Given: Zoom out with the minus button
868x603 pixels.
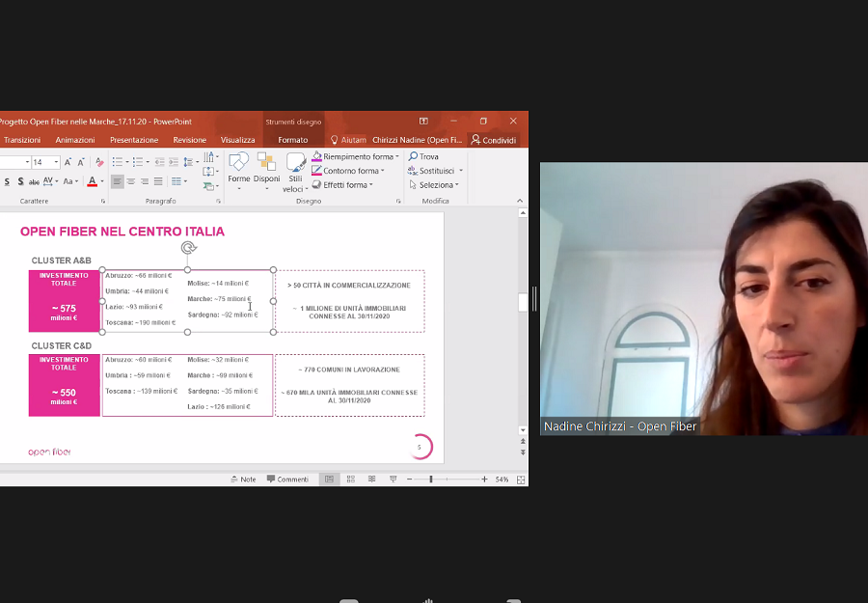Looking at the screenshot, I should (x=409, y=480).
